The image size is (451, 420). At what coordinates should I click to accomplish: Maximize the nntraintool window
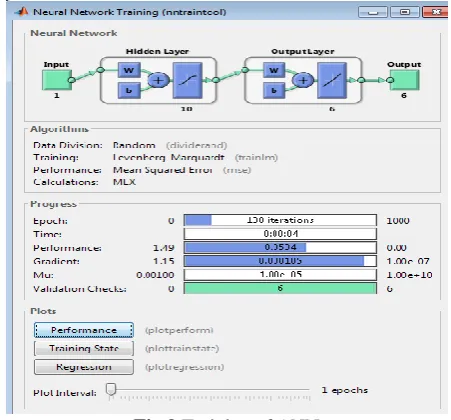pos(405,12)
